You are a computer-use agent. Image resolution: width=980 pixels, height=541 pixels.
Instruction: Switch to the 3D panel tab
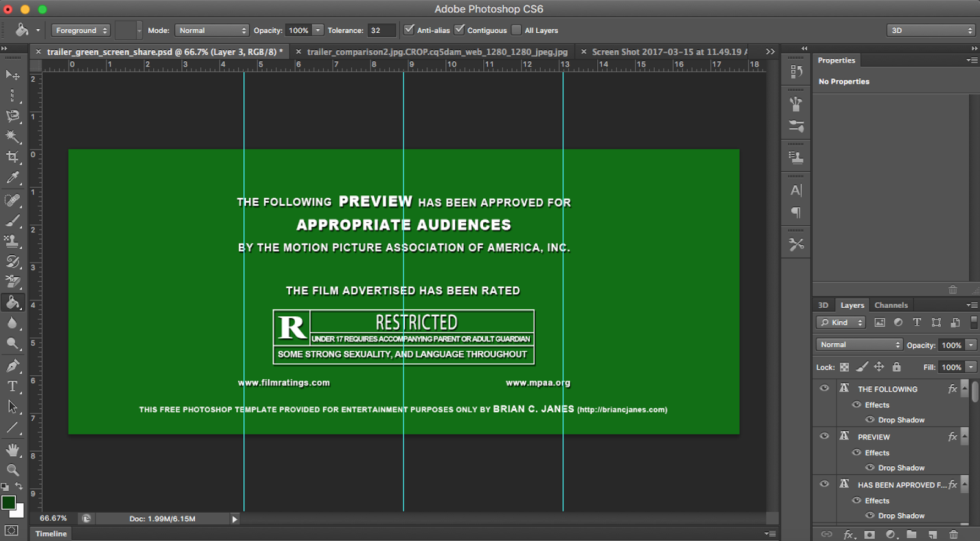[x=823, y=305]
